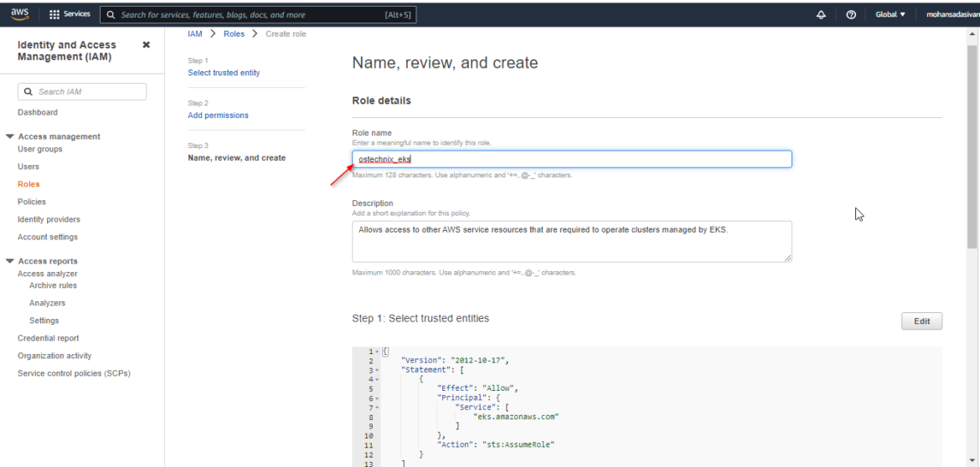Go to Identity providers
The width and height of the screenshot is (980, 467).
[x=49, y=219]
